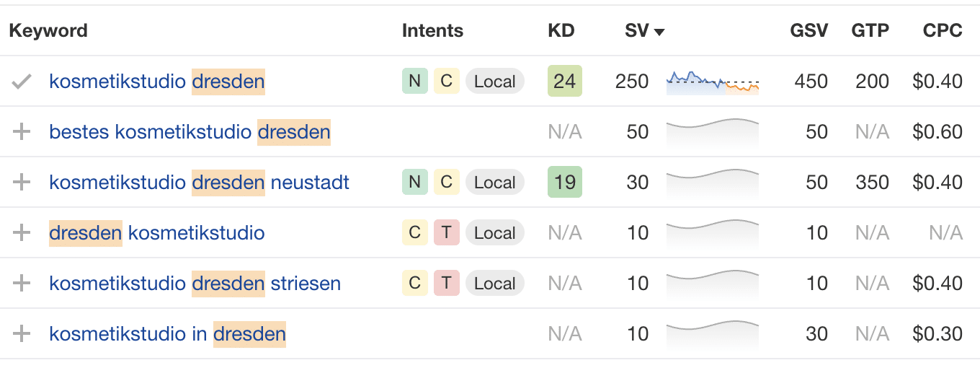
Task: Open the SV trend chart for kosmetikstudio dresden
Action: pos(713,82)
